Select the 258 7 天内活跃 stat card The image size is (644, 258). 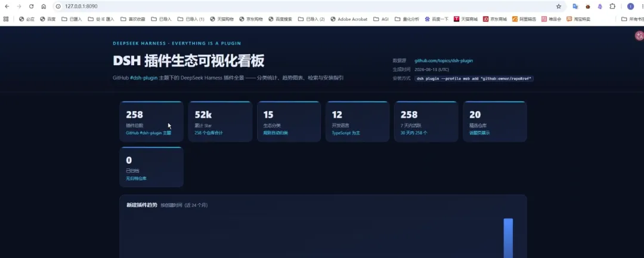click(426, 121)
